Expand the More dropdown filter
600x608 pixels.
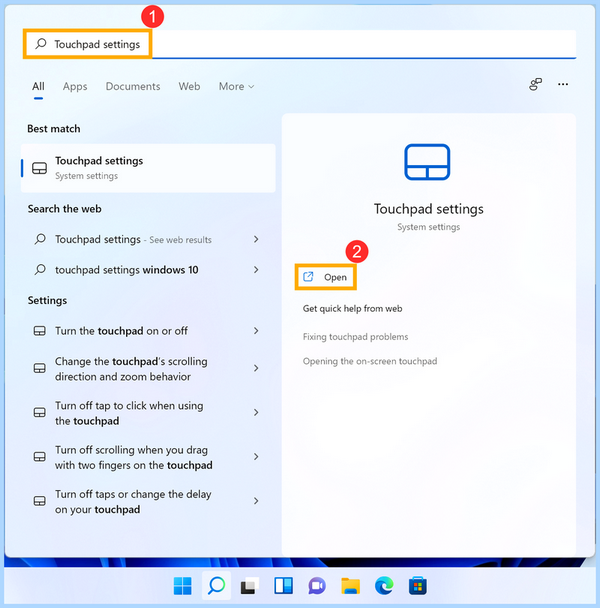pyautogui.click(x=236, y=86)
